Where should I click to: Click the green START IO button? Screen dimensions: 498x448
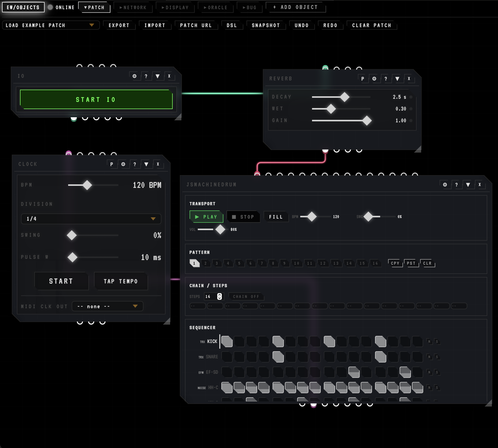coord(96,99)
